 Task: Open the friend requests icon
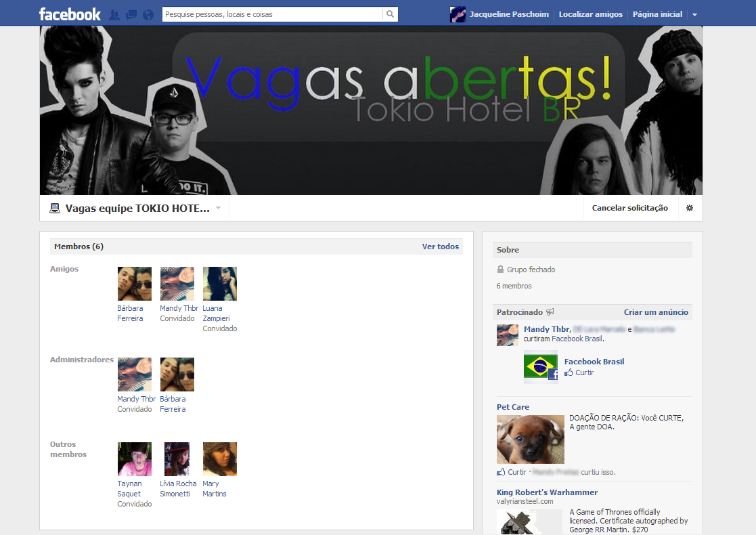coord(114,15)
